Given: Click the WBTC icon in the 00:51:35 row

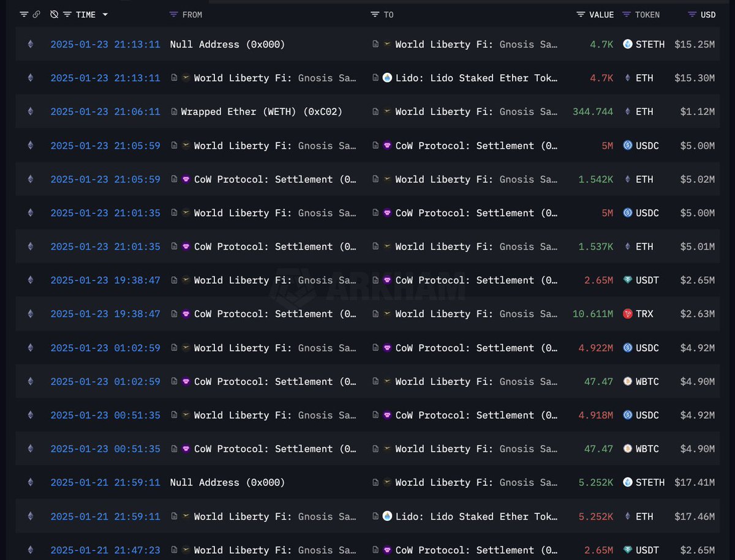Looking at the screenshot, I should coord(627,449).
